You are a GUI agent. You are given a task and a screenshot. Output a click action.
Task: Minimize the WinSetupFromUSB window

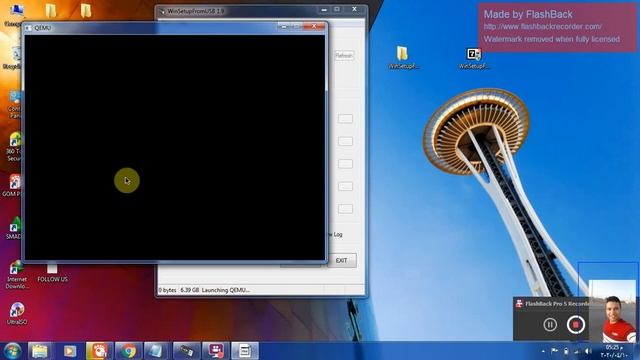[324, 9]
